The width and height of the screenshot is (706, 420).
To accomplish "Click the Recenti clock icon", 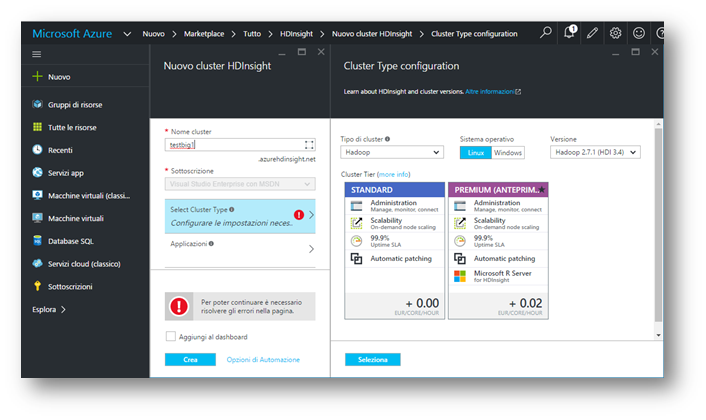I will click(37, 149).
